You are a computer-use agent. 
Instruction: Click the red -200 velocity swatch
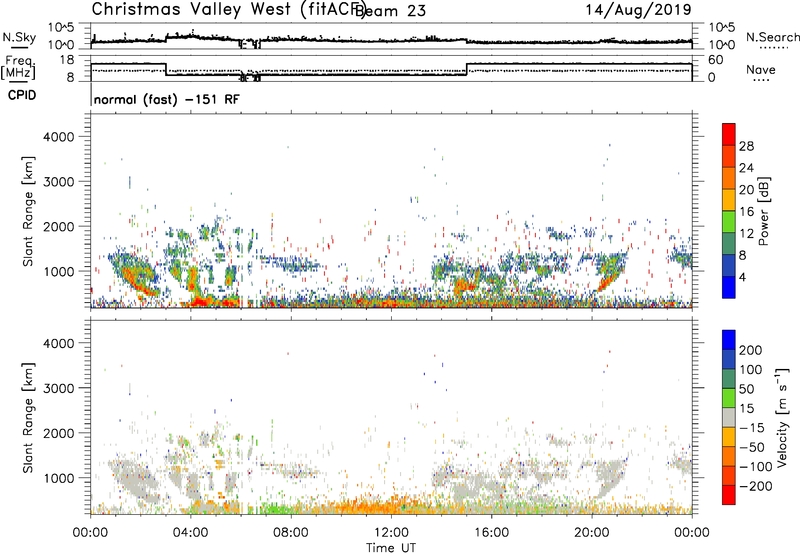coord(729,495)
